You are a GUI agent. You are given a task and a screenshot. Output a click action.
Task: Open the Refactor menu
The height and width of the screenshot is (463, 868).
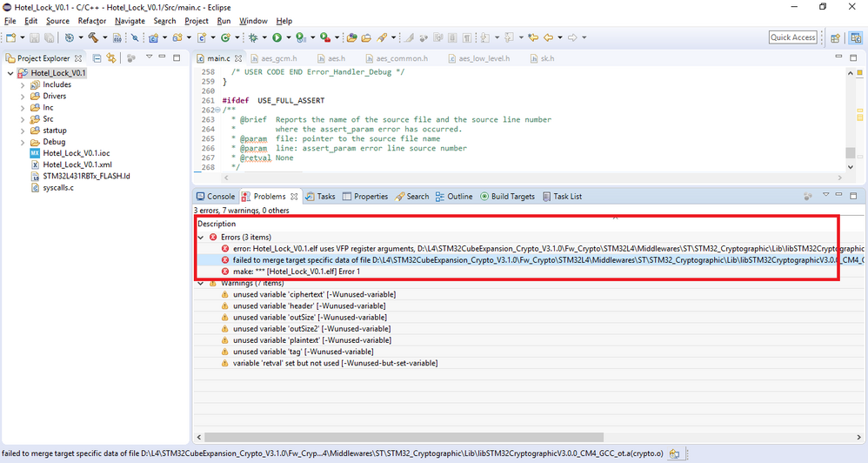(92, 21)
